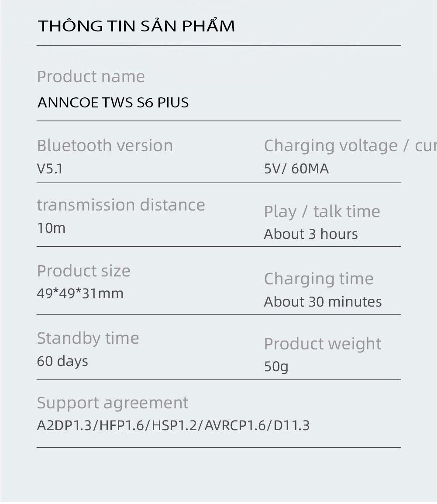The image size is (437, 504).
Task: Select the Product weight label
Action: pyautogui.click(x=323, y=344)
